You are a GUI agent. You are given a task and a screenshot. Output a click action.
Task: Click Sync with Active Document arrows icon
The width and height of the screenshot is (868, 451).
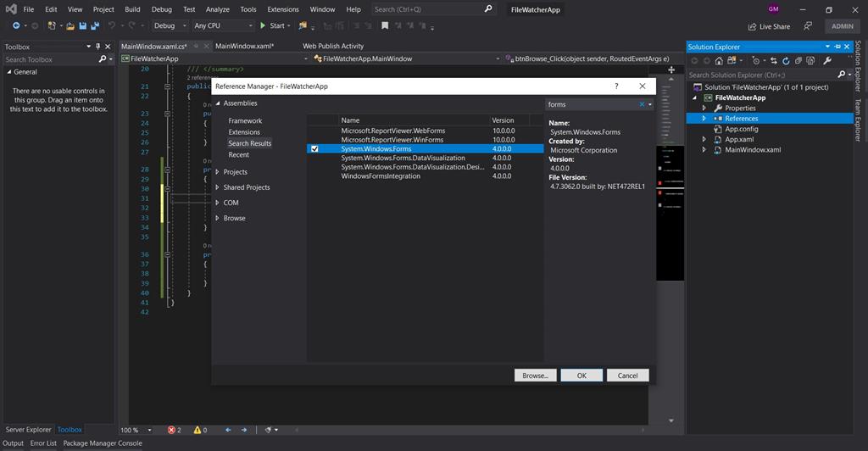click(x=773, y=61)
